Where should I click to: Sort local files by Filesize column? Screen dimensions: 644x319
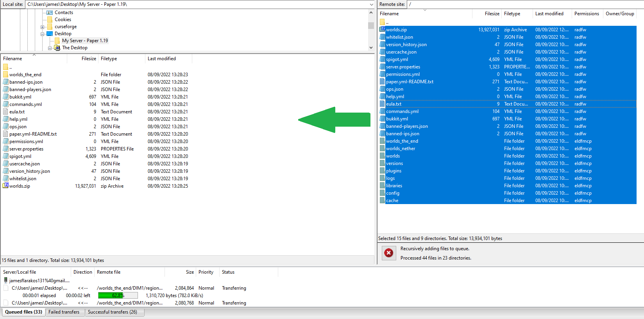click(82, 59)
